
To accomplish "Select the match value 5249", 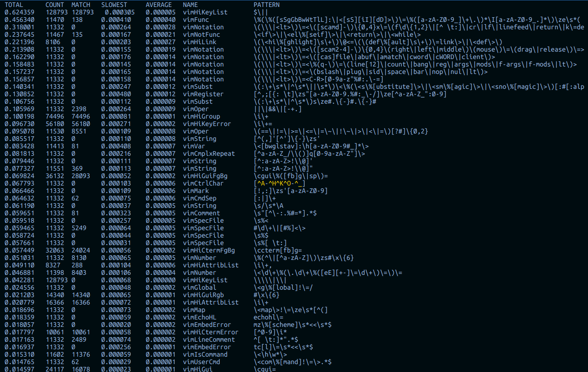I will (79, 228).
